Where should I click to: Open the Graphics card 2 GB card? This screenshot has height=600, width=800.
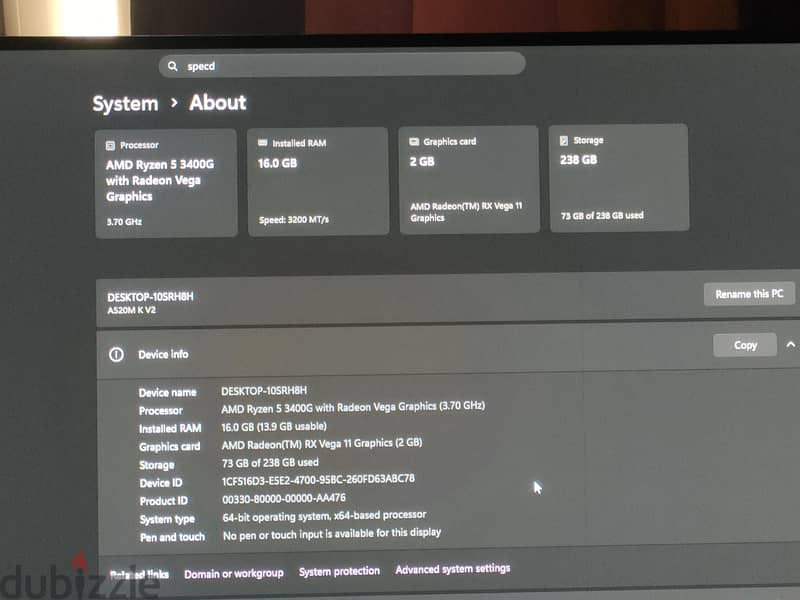pos(469,180)
